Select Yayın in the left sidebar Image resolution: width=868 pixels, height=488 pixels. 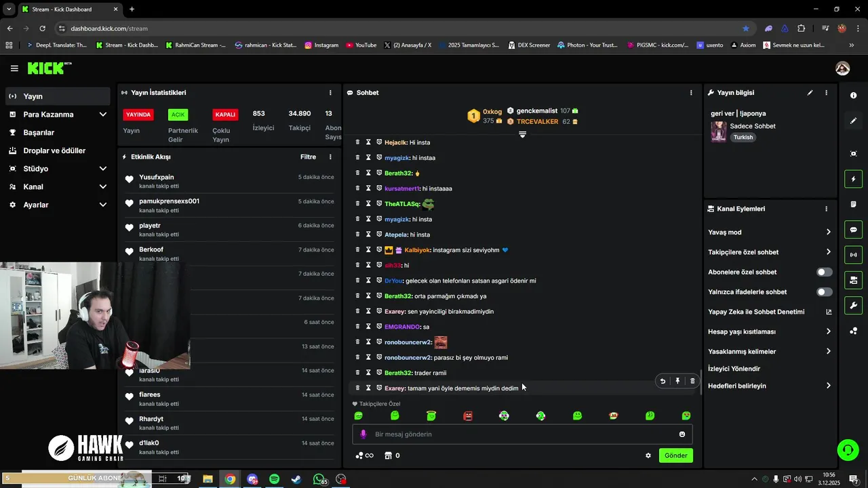click(x=58, y=96)
